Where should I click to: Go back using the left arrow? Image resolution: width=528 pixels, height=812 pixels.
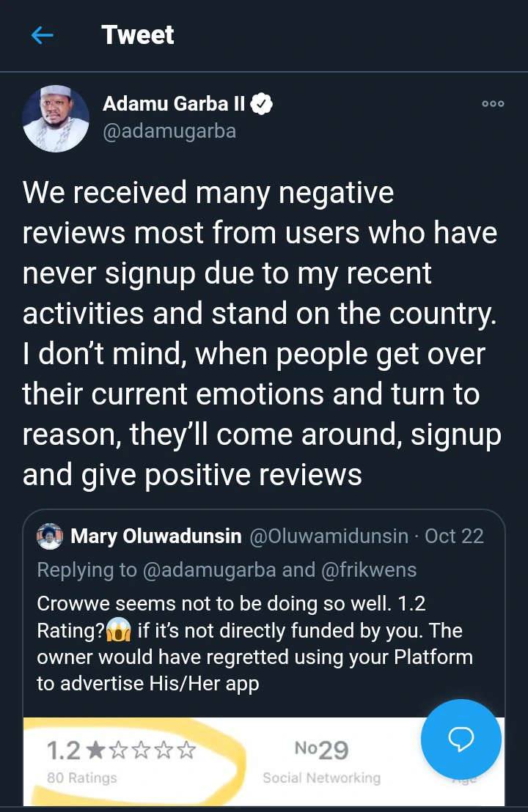click(43, 35)
